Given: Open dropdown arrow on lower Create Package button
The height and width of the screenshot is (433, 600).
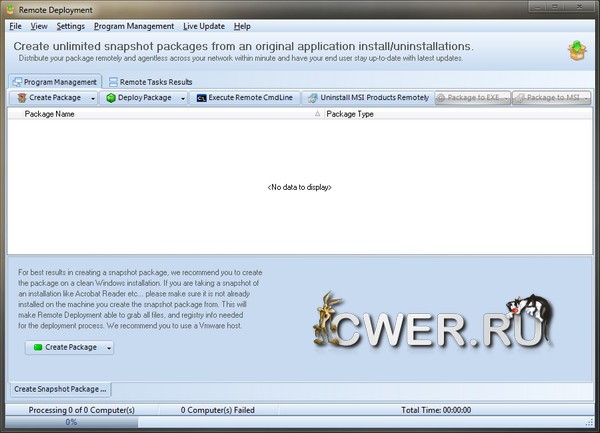Looking at the screenshot, I should 109,347.
